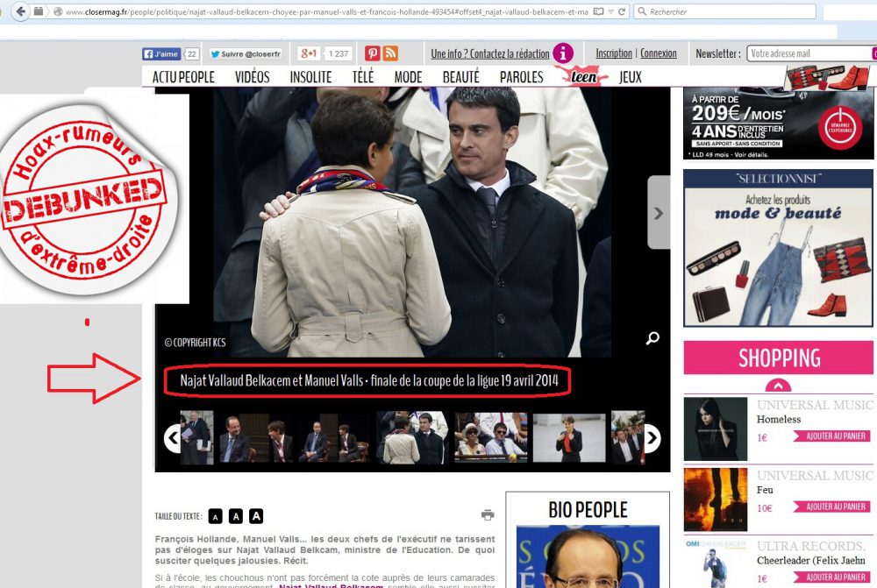Image resolution: width=877 pixels, height=588 pixels.
Task: Set smallest text size A button
Action: pyautogui.click(x=216, y=516)
